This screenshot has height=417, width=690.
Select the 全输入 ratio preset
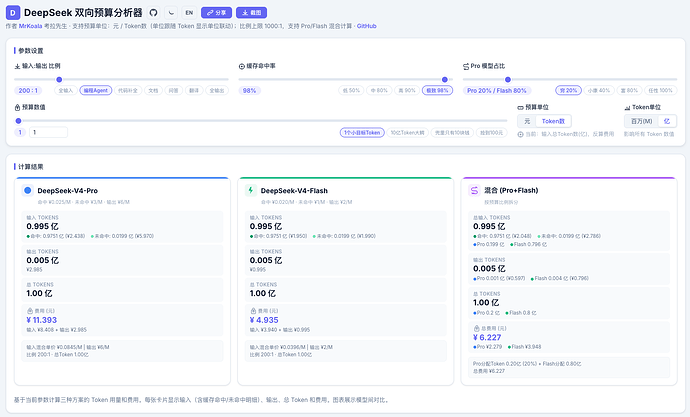[x=66, y=91]
